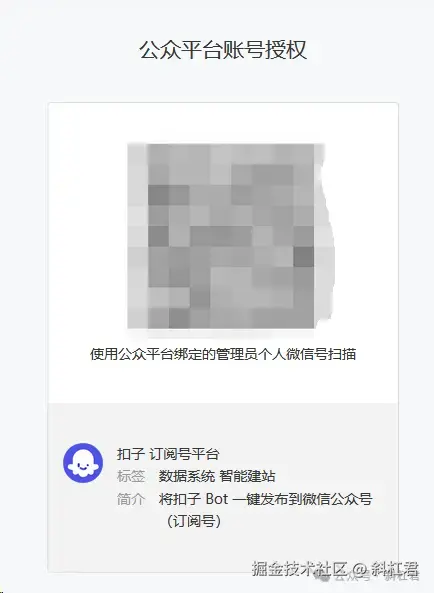The height and width of the screenshot is (593, 434).
Task: Click 订阅号平台 in the platform name
Action: tap(184, 454)
